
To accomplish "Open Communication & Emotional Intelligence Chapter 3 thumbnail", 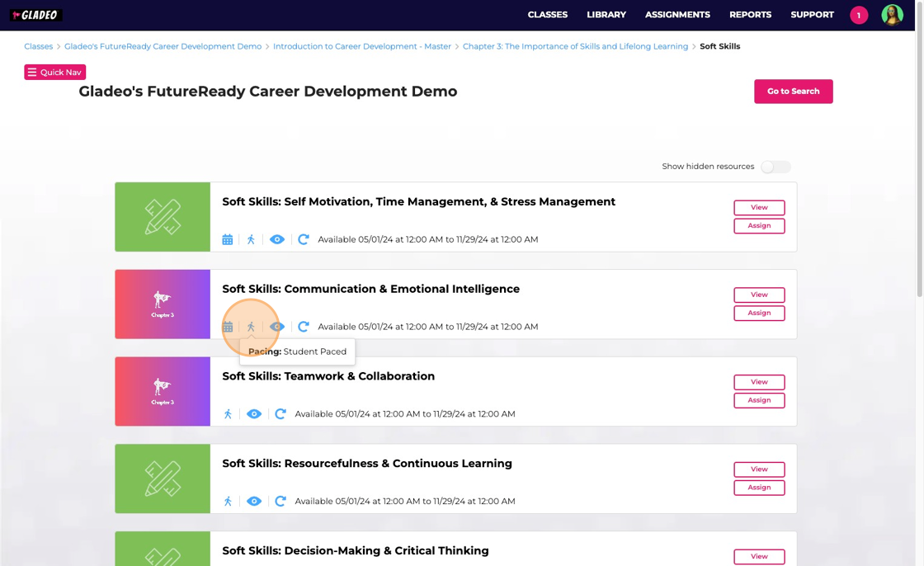I will [x=163, y=304].
